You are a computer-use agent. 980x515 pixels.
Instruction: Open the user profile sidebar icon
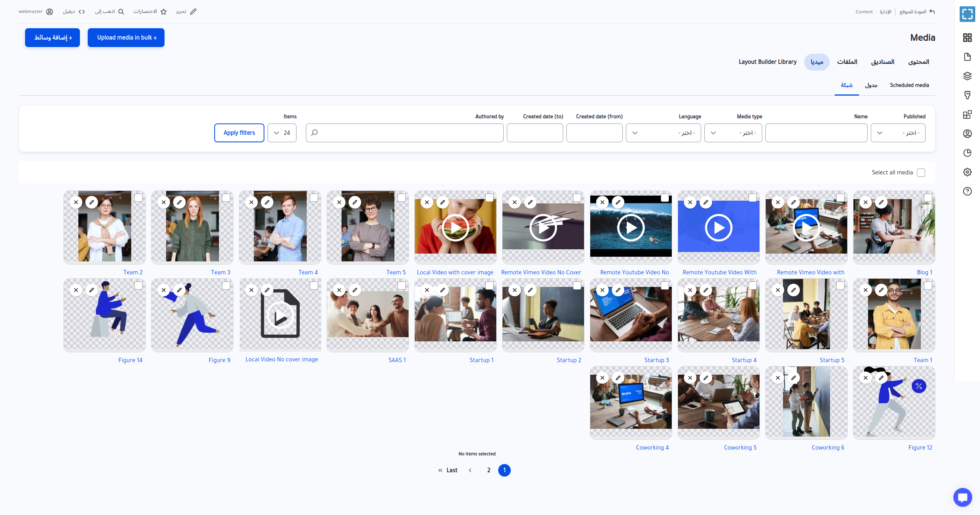tap(967, 134)
